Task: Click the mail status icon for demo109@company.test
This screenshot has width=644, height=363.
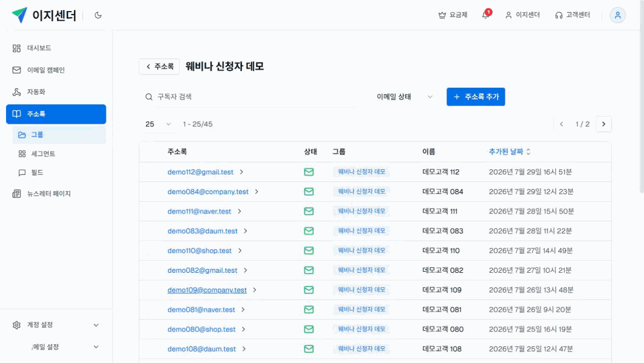Action: point(309,290)
